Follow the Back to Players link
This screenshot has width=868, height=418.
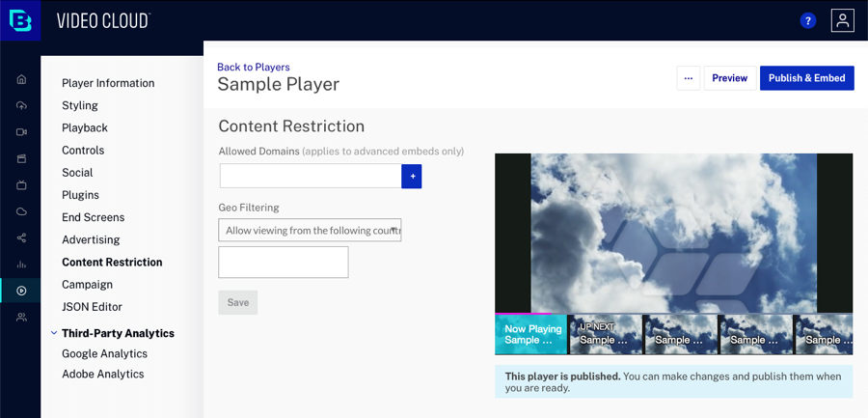pyautogui.click(x=253, y=67)
